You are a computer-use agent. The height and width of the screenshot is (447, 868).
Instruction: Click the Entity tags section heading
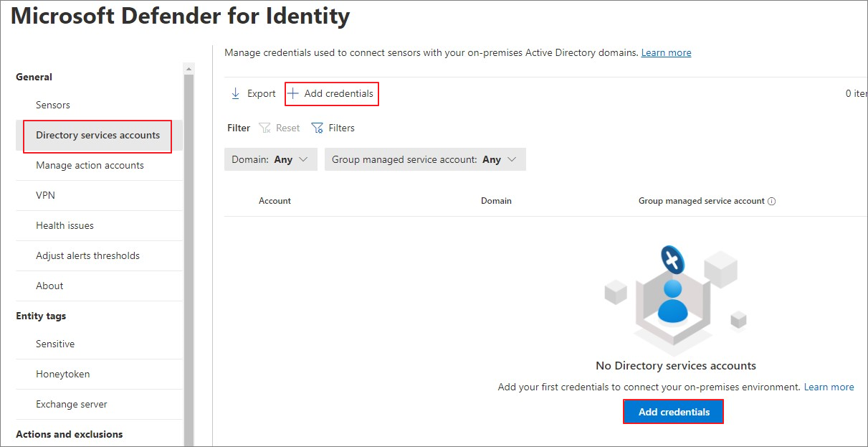click(x=41, y=316)
